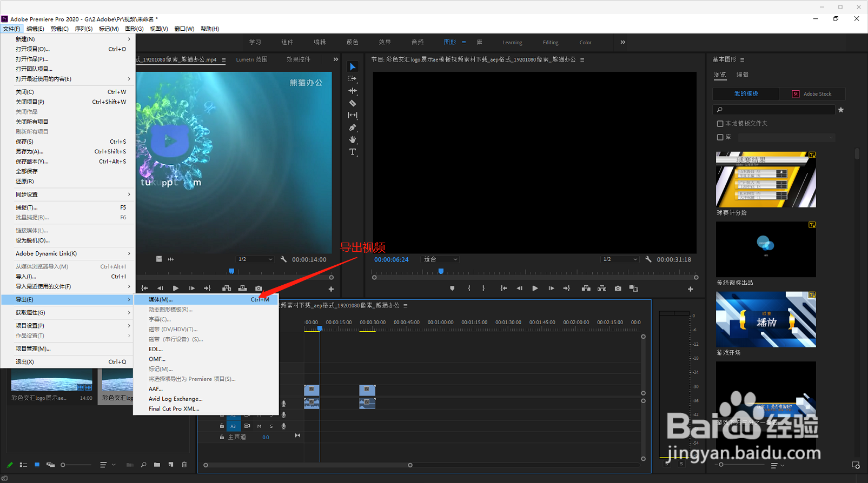Open program monitor 1/2 resolution dropdown
This screenshot has height=483, width=868.
tap(620, 259)
